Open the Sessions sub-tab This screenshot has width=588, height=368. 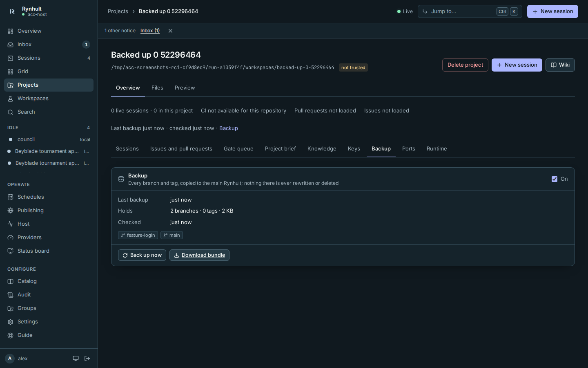coord(127,149)
